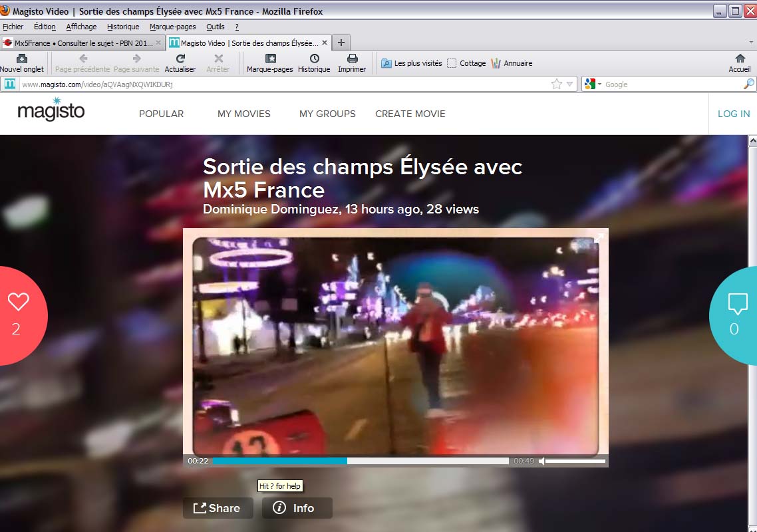Open the Cottage bookmark
Image resolution: width=757 pixels, height=532 pixels.
466,63
